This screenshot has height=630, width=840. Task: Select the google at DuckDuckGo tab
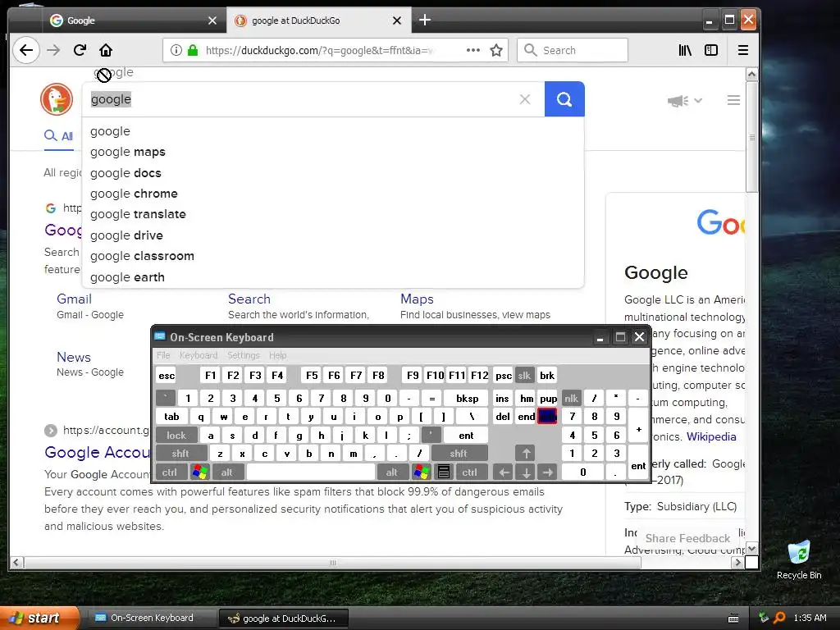tap(319, 21)
